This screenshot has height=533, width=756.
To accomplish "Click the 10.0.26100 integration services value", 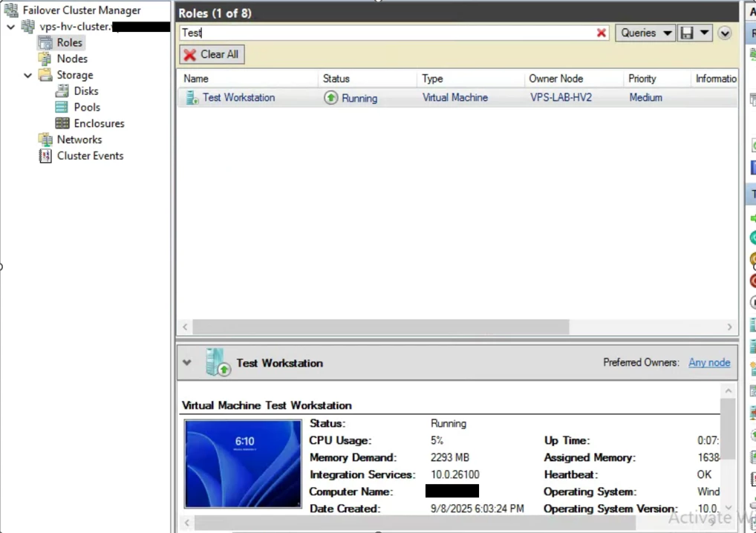I will pyautogui.click(x=454, y=474).
